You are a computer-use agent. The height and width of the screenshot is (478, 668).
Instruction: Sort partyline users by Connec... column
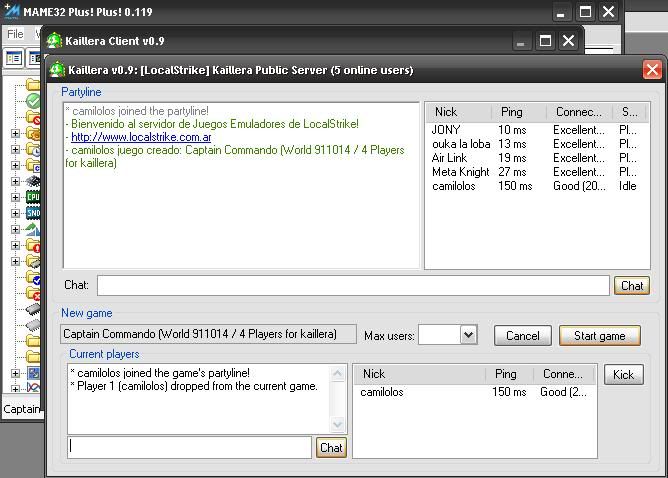tap(579, 112)
